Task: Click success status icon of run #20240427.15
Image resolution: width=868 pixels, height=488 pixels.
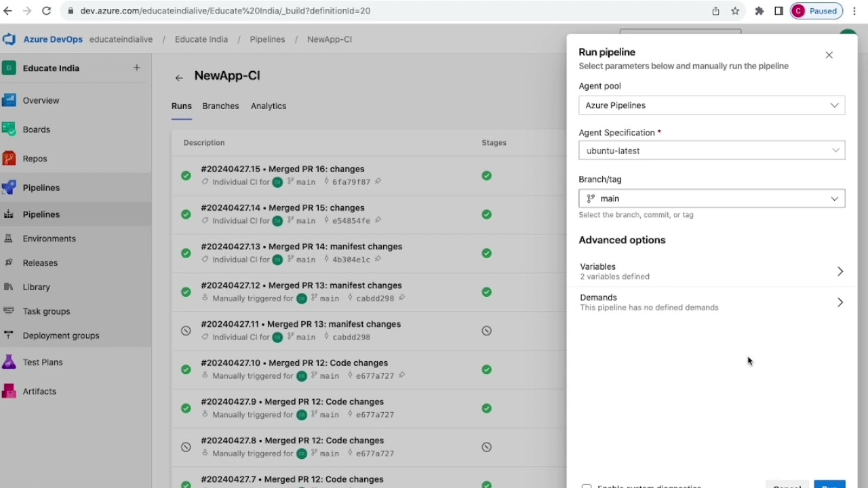Action: (x=186, y=176)
